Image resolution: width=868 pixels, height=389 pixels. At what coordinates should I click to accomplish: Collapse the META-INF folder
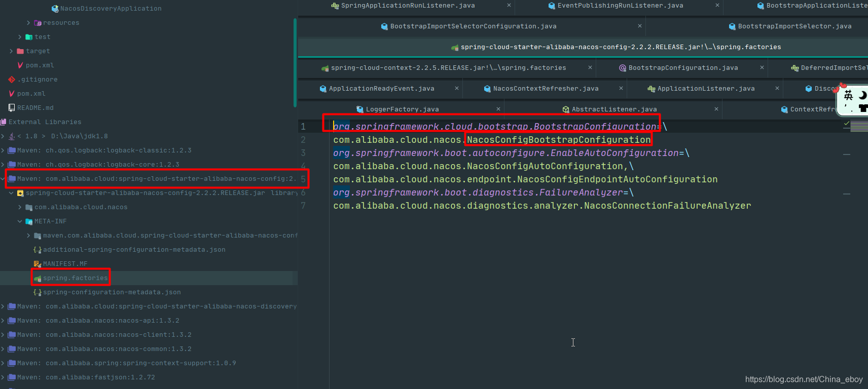pyautogui.click(x=20, y=221)
